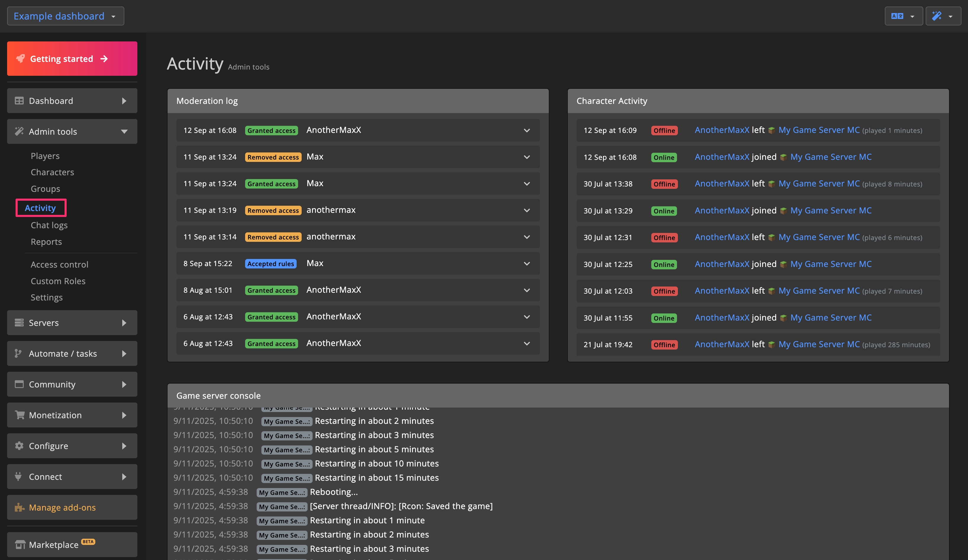
Task: Open Chat logs in Admin tools
Action: (x=49, y=225)
